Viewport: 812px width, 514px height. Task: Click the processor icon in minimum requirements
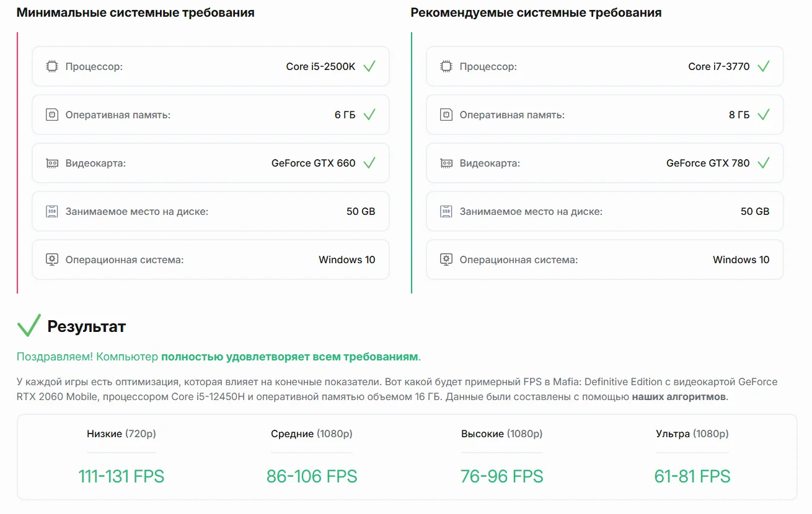52,66
